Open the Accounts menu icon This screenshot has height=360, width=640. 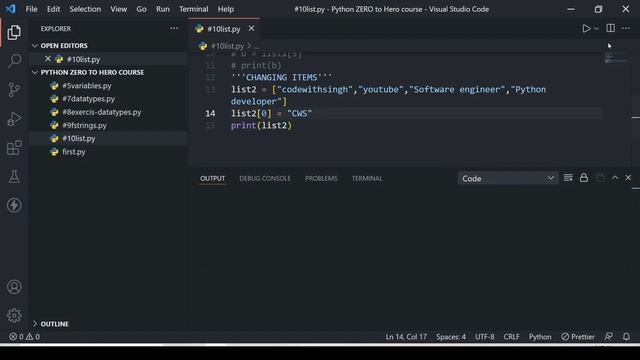point(14,287)
